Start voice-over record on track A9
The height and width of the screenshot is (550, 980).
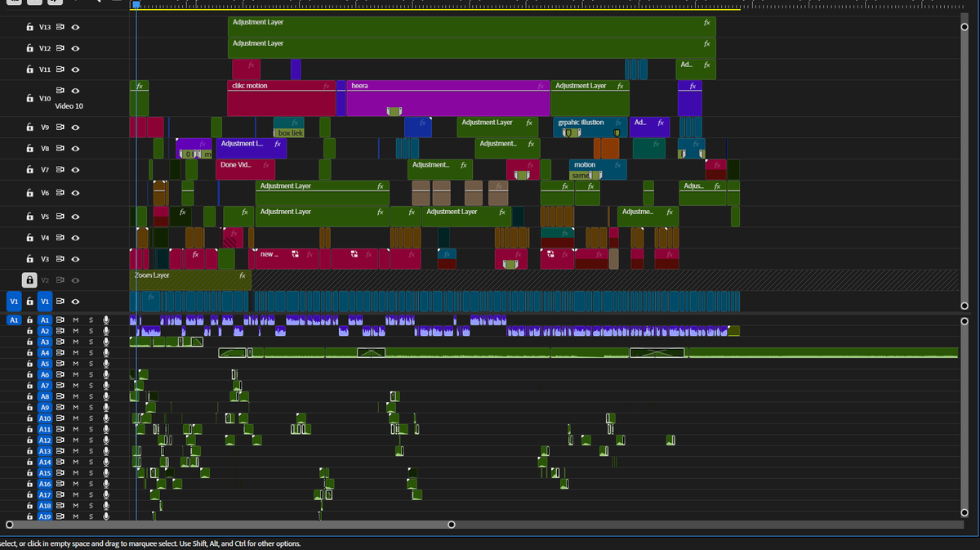105,407
